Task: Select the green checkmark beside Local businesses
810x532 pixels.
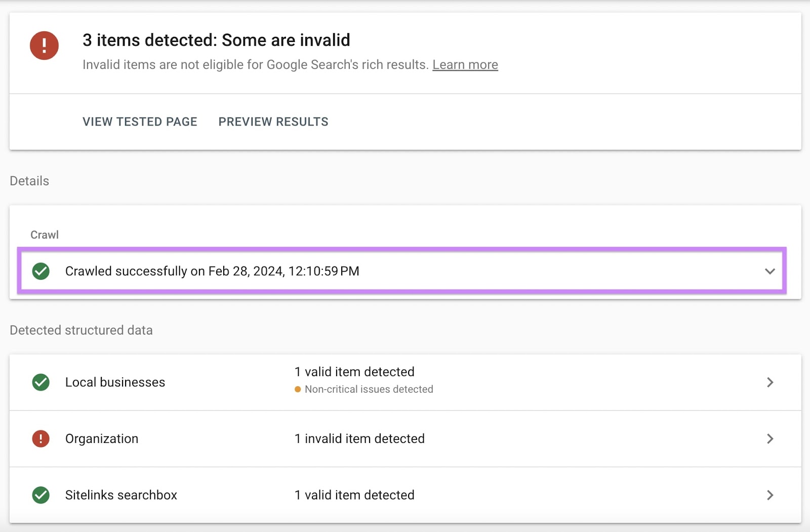Action: click(x=40, y=382)
